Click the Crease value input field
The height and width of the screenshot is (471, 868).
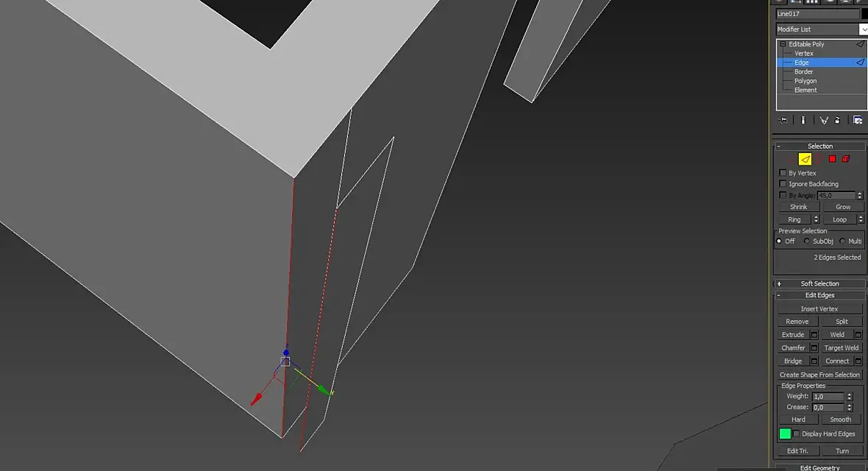click(x=828, y=407)
